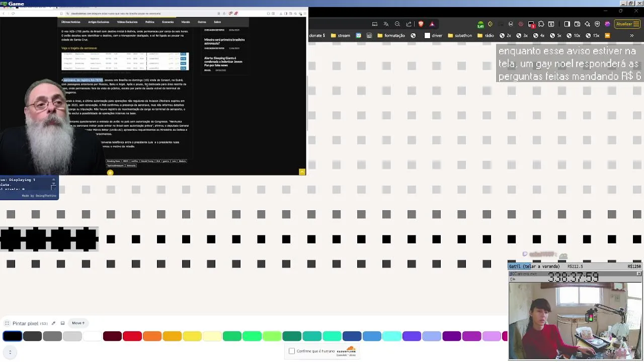
Task: Click the driver bookmark
Action: click(x=433, y=36)
